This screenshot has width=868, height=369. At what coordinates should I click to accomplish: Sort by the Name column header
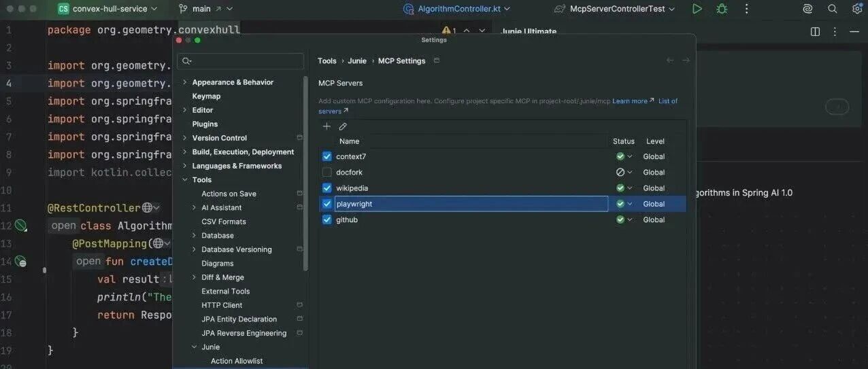tap(349, 141)
